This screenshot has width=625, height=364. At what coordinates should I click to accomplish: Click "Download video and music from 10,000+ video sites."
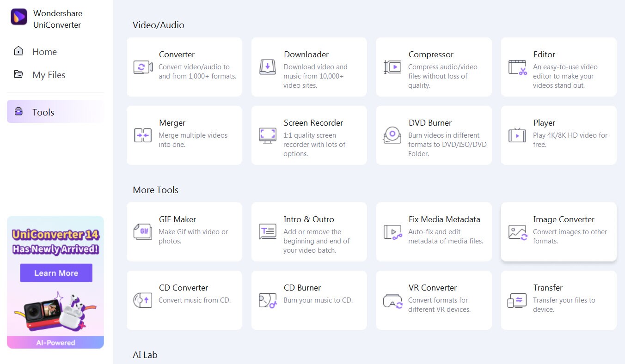point(315,76)
